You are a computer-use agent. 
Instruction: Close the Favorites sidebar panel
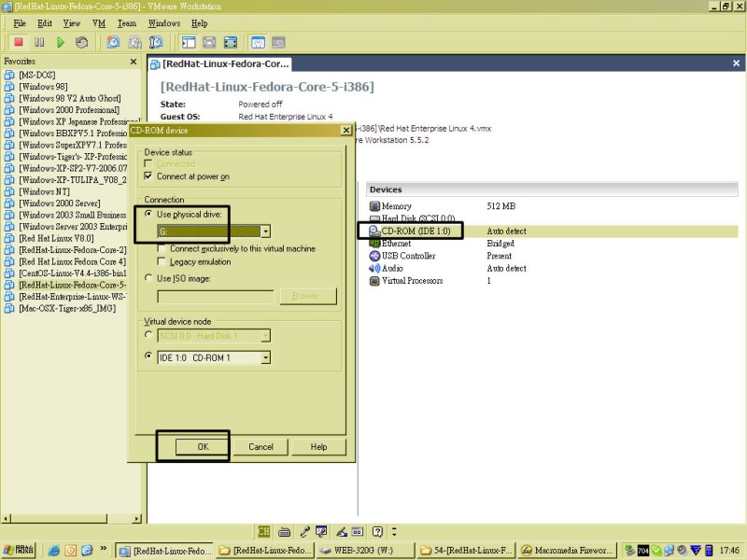134,62
